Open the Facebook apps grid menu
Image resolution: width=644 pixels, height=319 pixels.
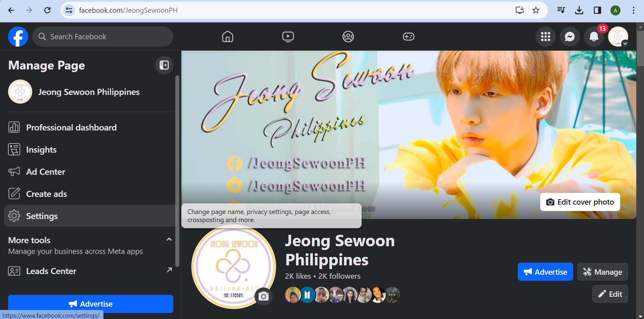(546, 37)
